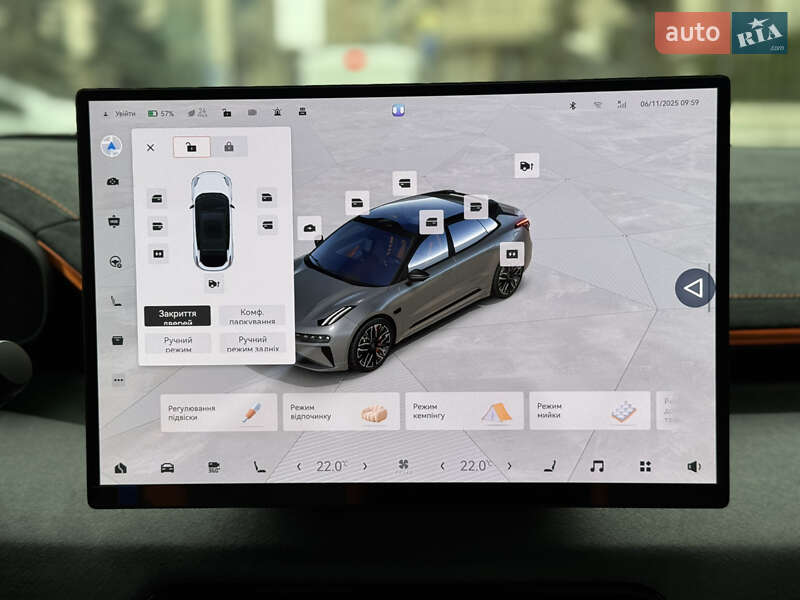Tap the camera icon in left sidebar
Viewport: 800px width, 600px height.
114,181
